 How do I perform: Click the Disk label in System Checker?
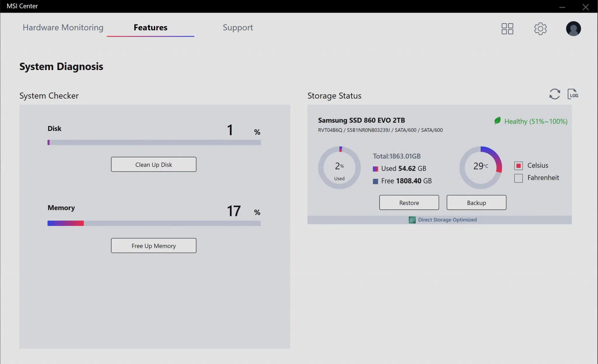tap(55, 128)
